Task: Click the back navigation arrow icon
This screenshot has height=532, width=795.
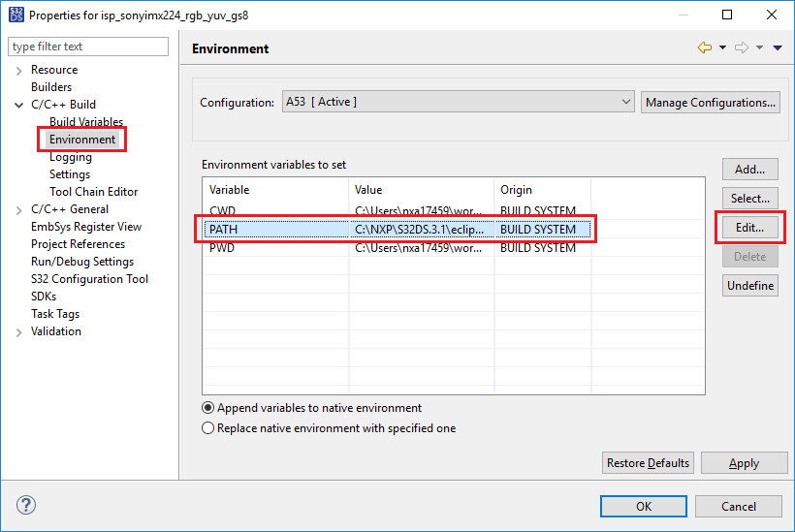Action: coord(705,47)
